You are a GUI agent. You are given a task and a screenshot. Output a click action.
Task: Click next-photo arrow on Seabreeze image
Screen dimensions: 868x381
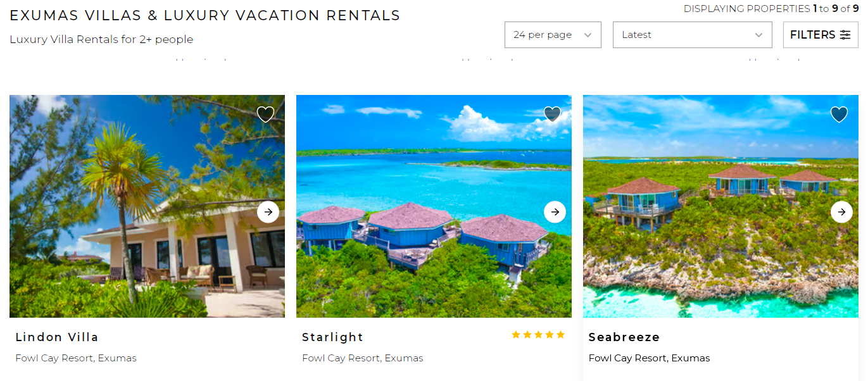pyautogui.click(x=841, y=212)
